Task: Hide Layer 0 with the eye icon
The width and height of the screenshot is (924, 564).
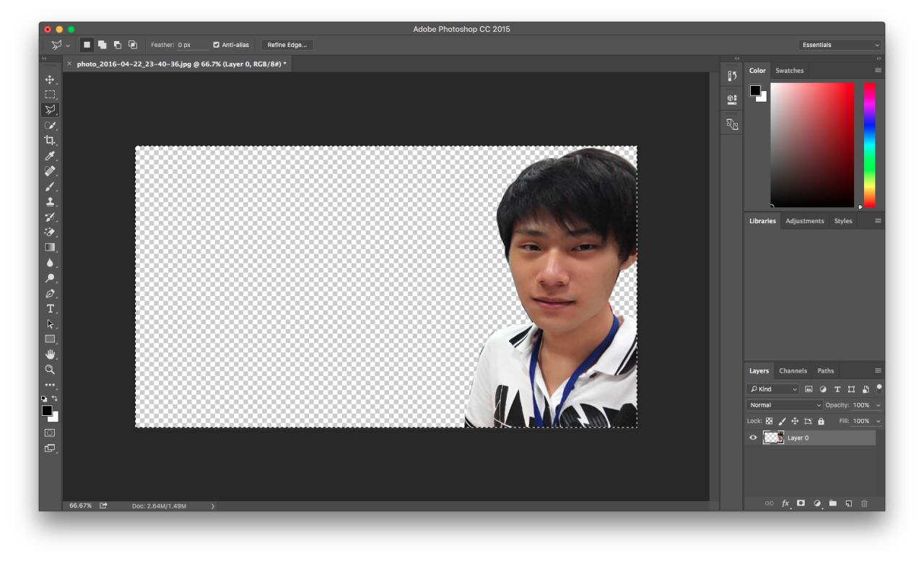Action: pos(754,438)
